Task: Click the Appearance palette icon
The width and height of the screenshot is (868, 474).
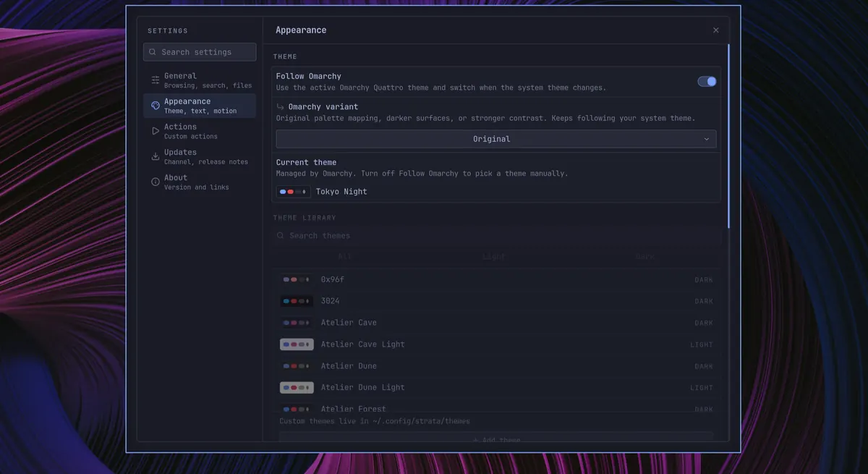Action: click(156, 106)
